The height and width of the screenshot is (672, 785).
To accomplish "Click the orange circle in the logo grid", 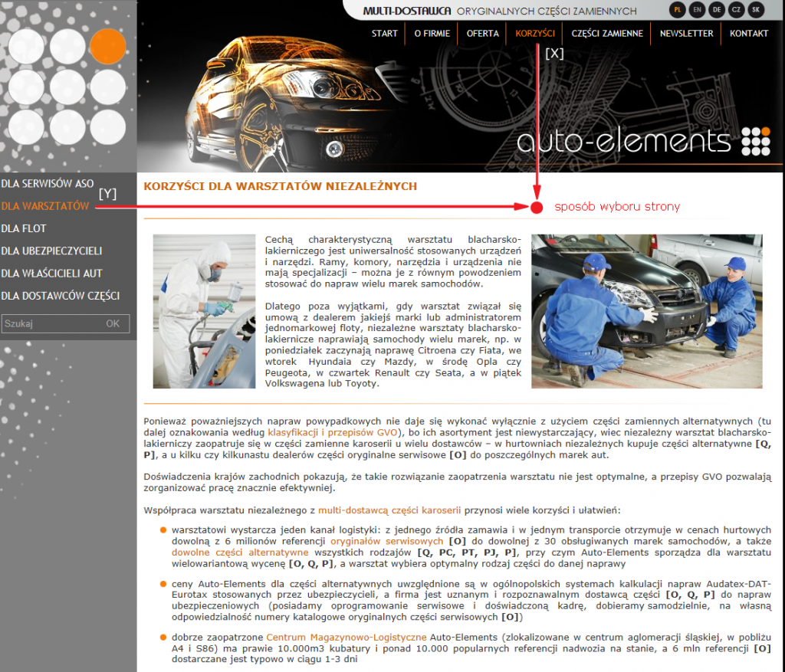I will coord(107,46).
